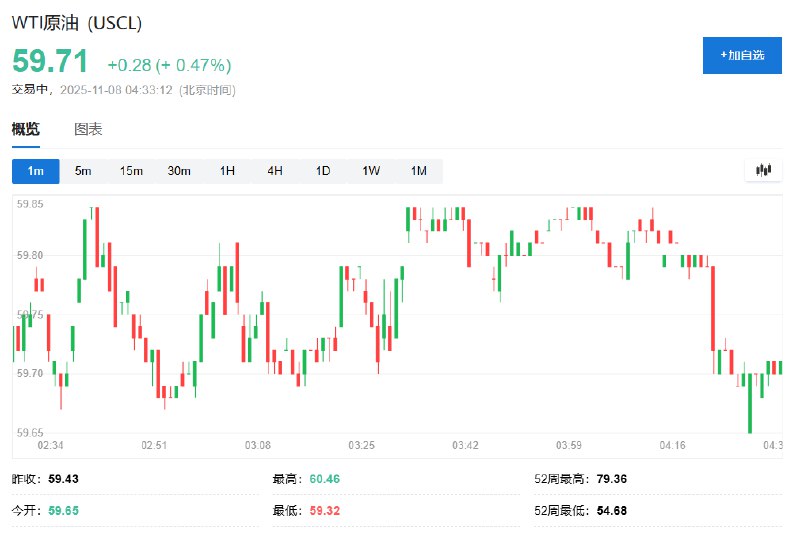Click the 52周最高 value 79.36
Screen dimensions: 800x541
[612, 479]
